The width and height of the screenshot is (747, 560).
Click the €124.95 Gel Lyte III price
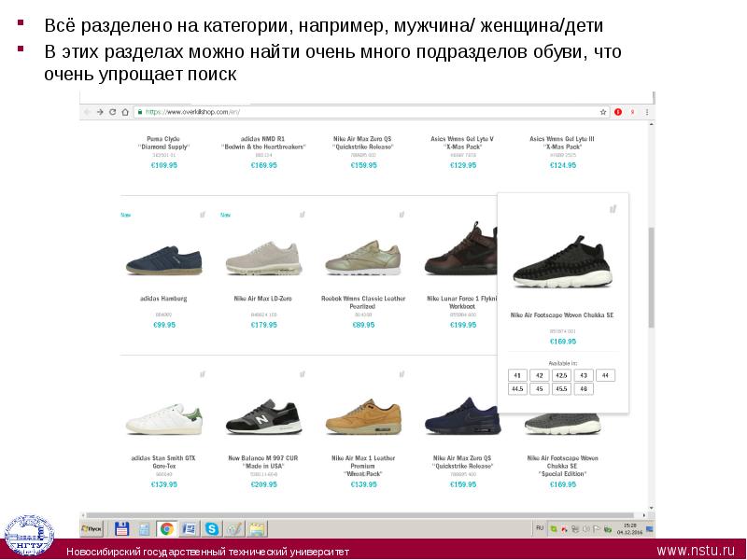(x=563, y=165)
